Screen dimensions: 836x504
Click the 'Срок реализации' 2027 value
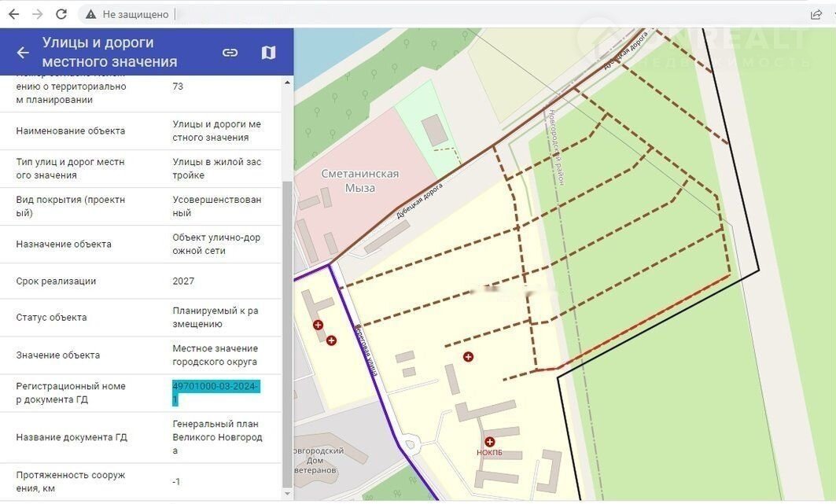183,281
